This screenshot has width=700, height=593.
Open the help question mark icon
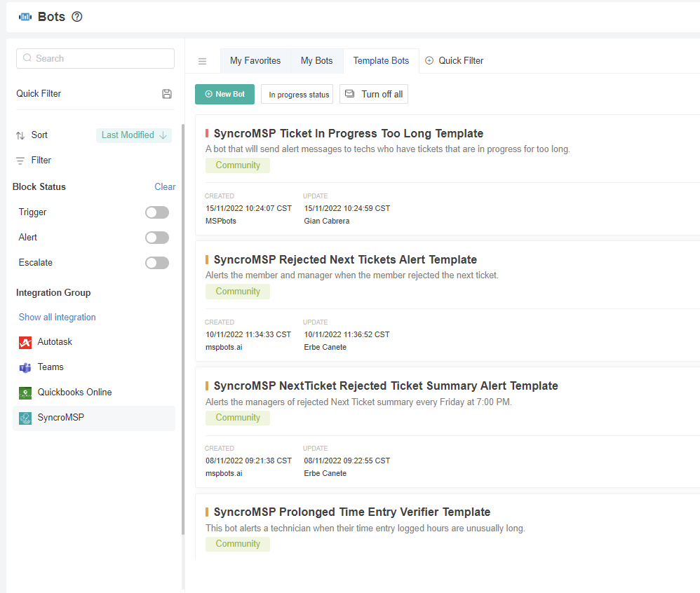[x=76, y=16]
